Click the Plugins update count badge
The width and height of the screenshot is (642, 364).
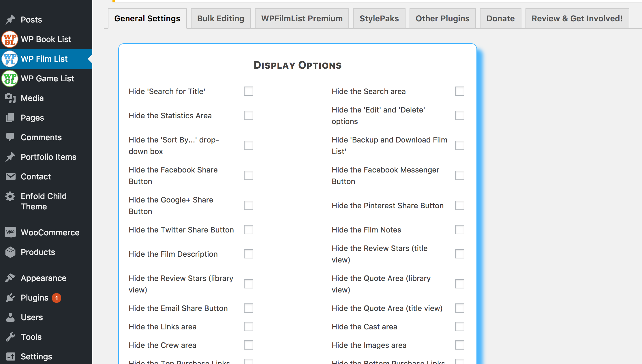57,298
